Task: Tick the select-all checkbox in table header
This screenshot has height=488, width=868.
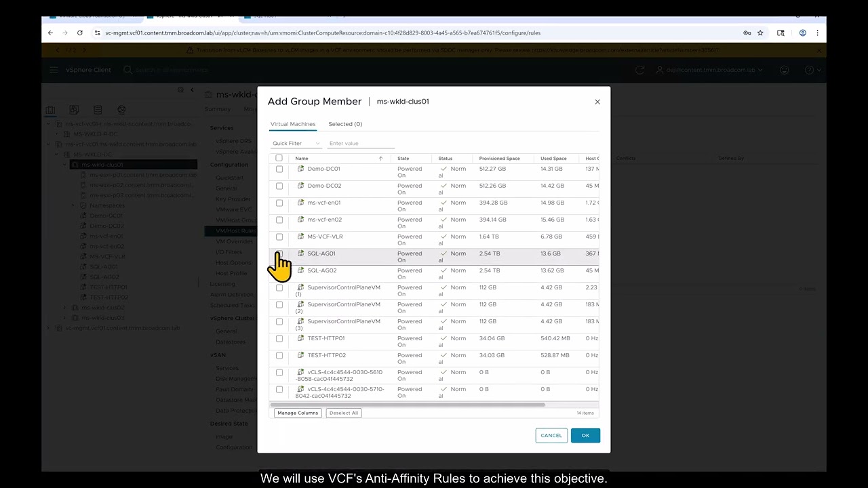Action: click(x=279, y=158)
